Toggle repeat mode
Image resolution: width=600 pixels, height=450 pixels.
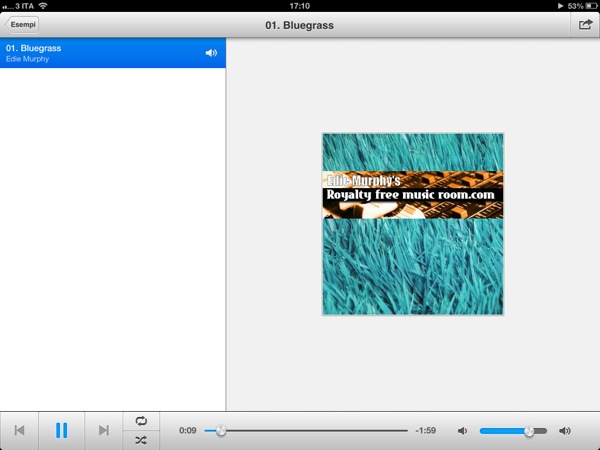point(141,421)
